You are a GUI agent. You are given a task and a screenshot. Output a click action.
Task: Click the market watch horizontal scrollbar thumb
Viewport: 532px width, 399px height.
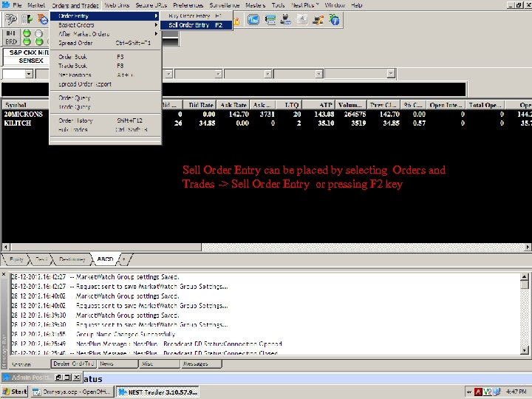(106, 247)
